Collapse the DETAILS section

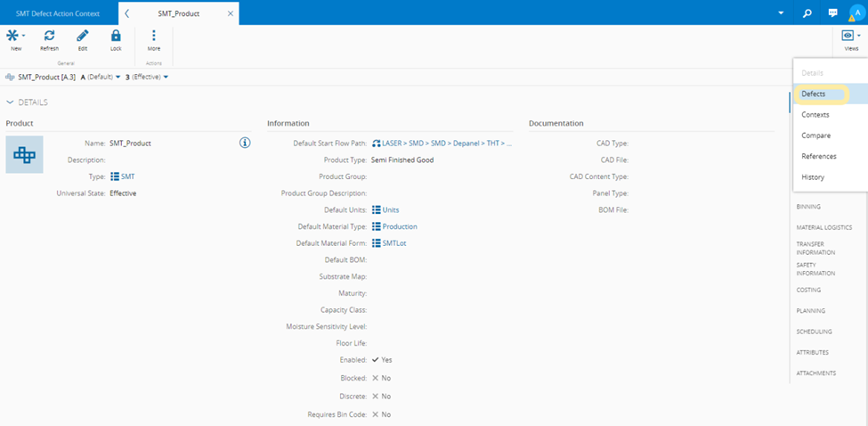click(11, 102)
